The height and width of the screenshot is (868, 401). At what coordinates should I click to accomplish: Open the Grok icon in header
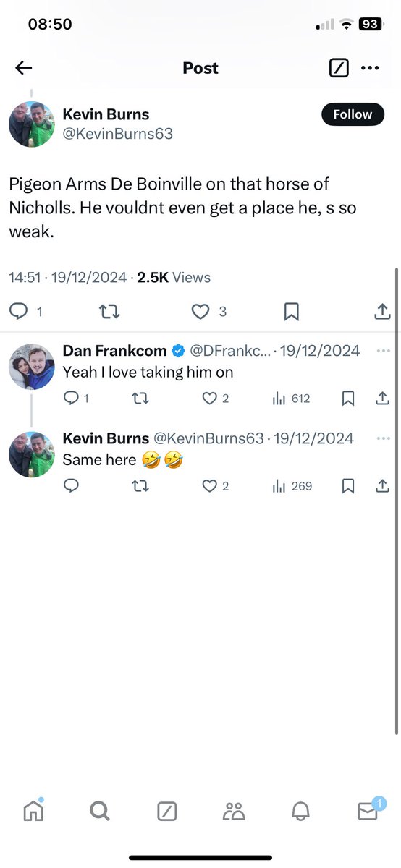[339, 68]
